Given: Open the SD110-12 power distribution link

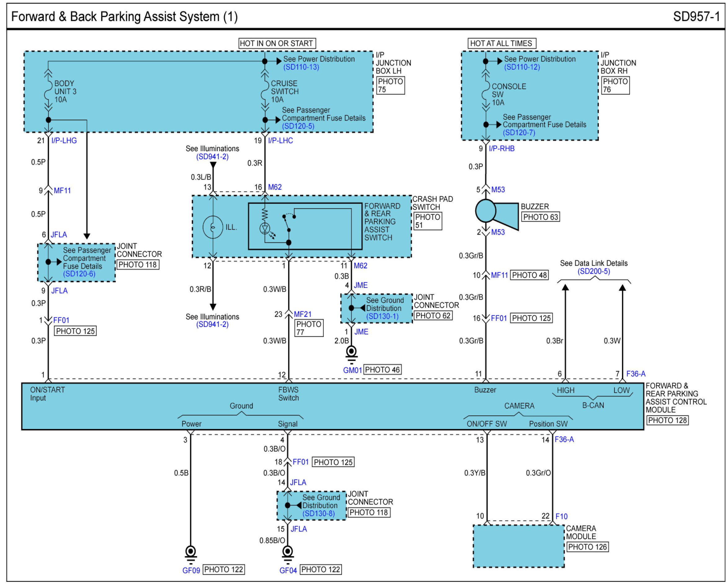Looking at the screenshot, I should 522,67.
